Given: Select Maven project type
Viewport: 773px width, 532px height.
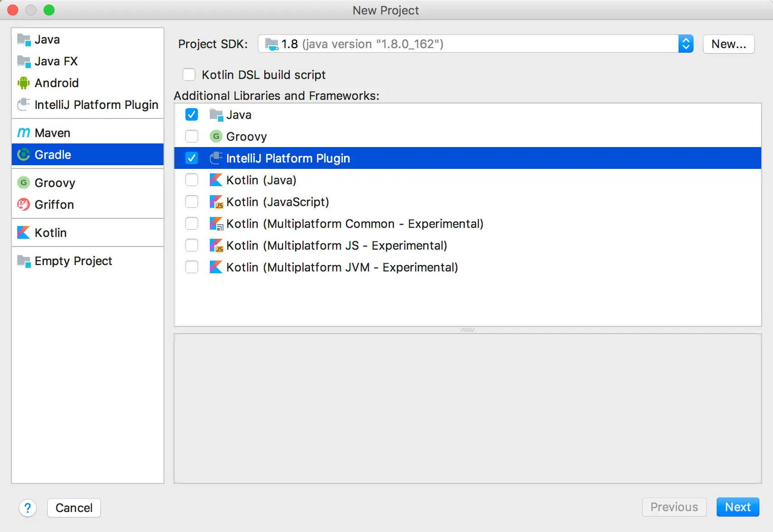Looking at the screenshot, I should pos(88,133).
